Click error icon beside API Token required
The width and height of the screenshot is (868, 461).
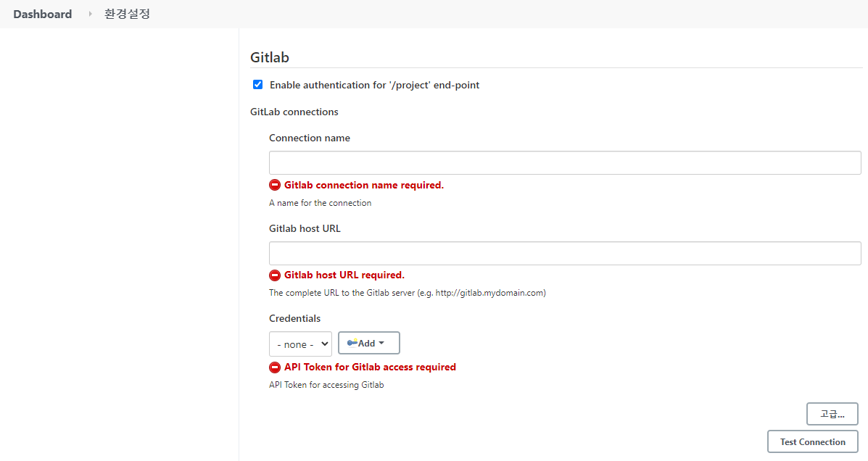click(275, 367)
